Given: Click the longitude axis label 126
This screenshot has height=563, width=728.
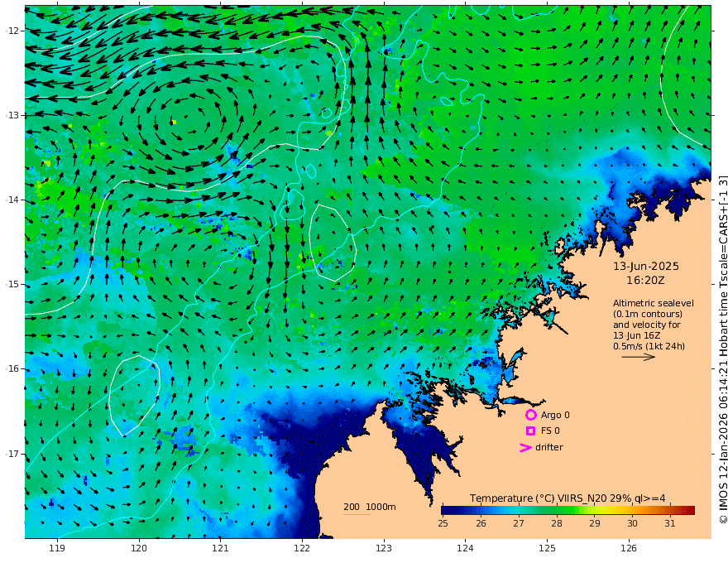Looking at the screenshot, I should pos(629,549).
